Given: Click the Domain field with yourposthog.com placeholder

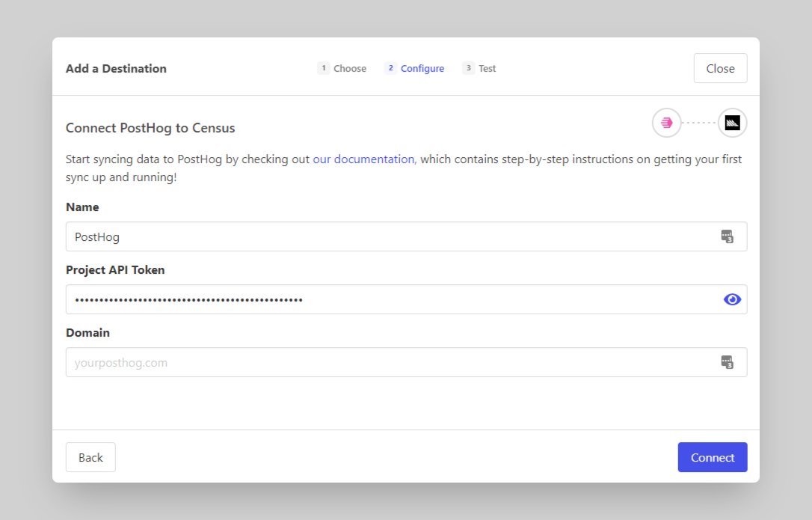Looking at the screenshot, I should point(389,362).
